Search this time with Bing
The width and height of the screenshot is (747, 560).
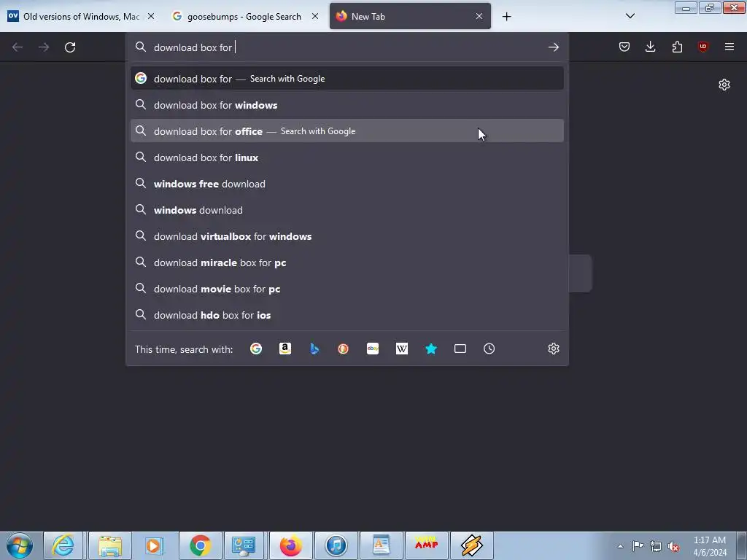click(314, 349)
